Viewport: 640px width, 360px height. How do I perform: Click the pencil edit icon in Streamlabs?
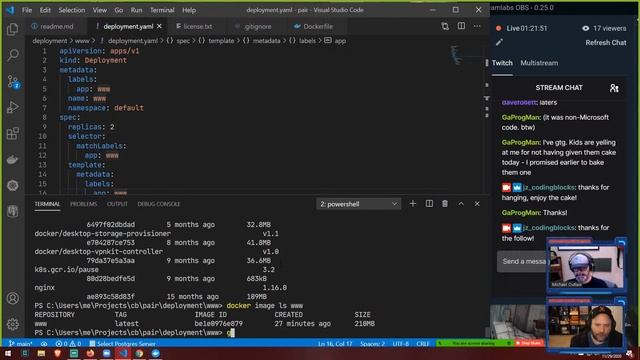coord(499,42)
